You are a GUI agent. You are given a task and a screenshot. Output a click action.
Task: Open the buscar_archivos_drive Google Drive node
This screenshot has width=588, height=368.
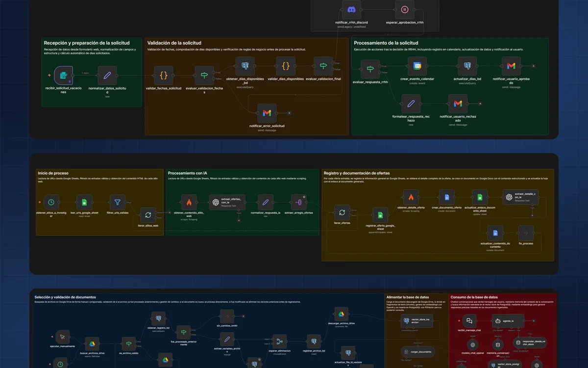92,344
